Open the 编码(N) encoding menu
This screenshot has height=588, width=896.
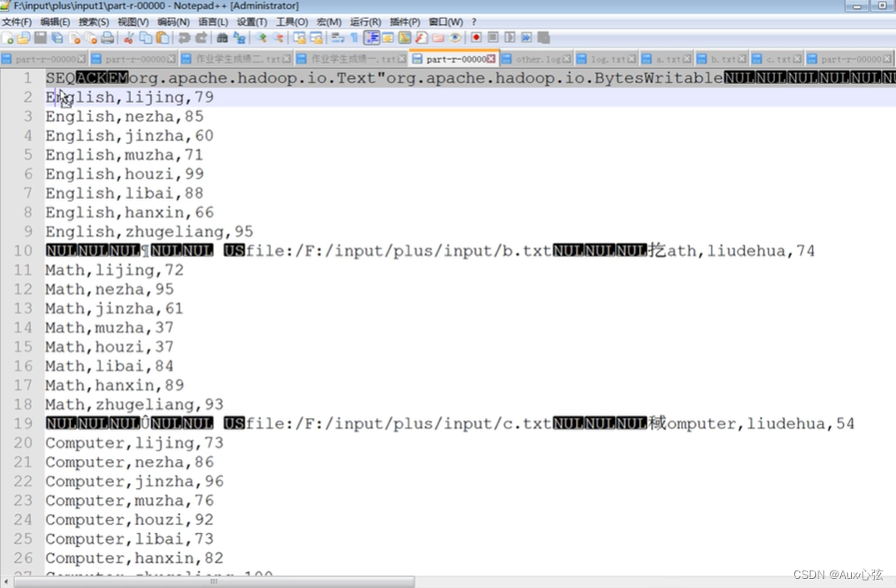pyautogui.click(x=173, y=22)
